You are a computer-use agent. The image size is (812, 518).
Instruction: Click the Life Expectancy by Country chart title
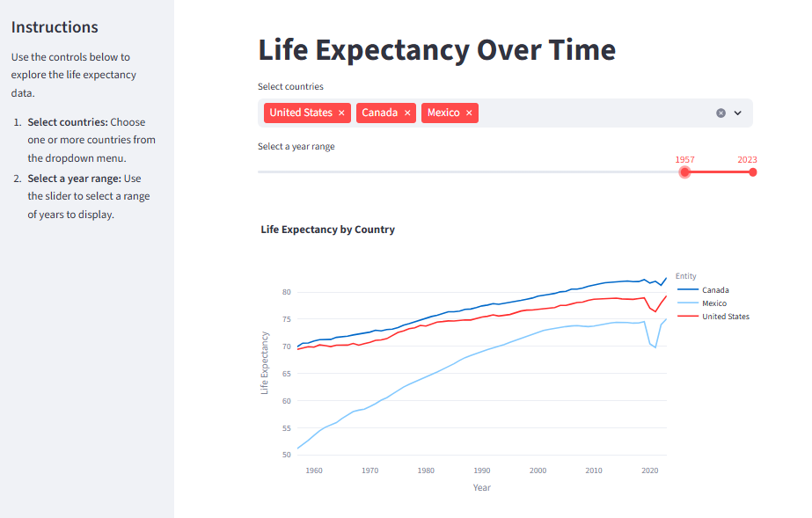(x=328, y=230)
